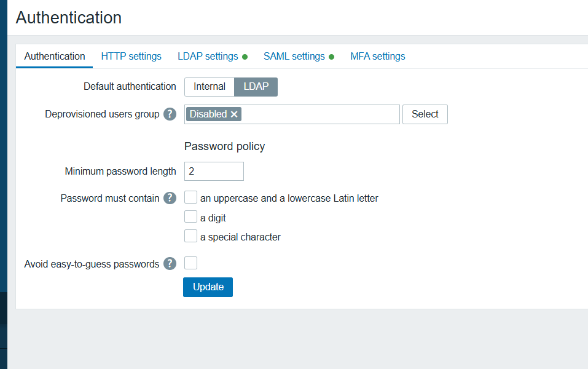Set default authentication to Internal

click(x=210, y=87)
